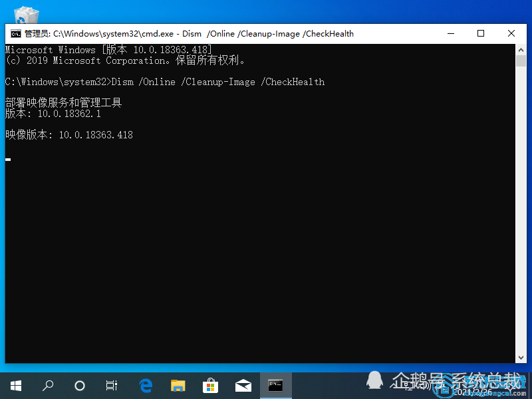532x399 pixels.
Task: Open Recycle Bin on desktop
Action: [x=27, y=15]
